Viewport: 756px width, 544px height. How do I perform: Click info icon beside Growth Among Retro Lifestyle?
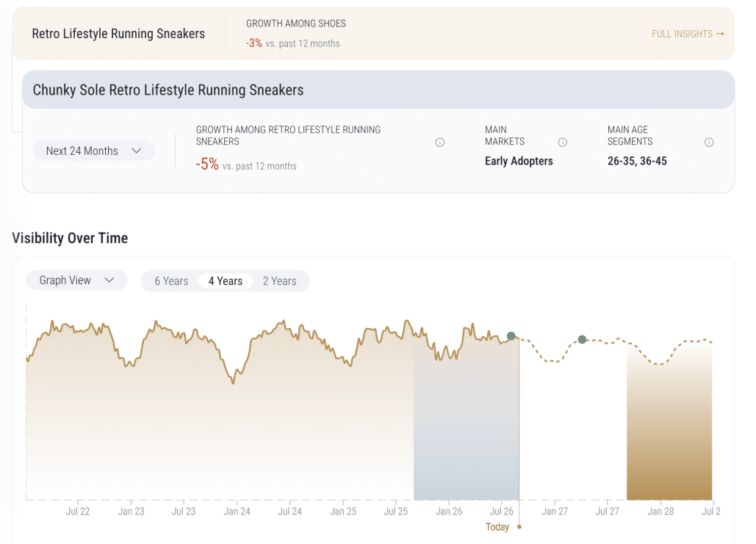(x=439, y=142)
